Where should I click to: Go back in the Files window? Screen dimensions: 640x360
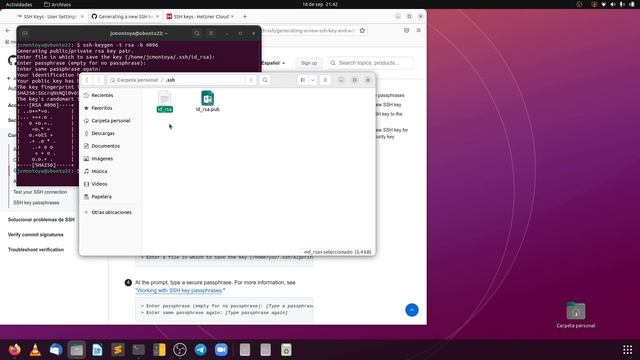click(87, 80)
